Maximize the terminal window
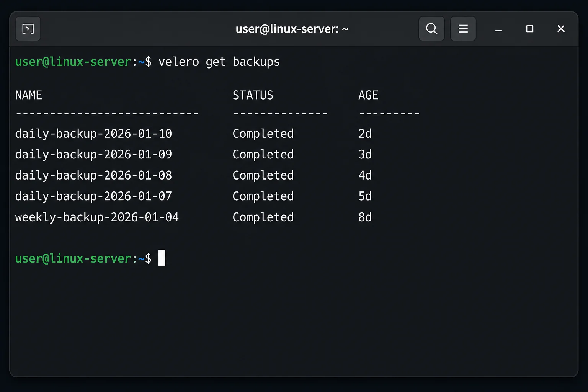Viewport: 588px width, 392px height. pos(530,29)
